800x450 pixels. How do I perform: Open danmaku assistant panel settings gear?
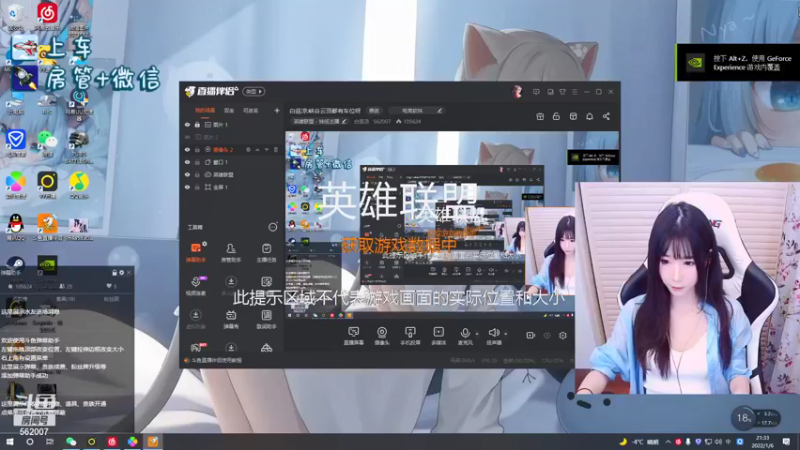pos(121,273)
